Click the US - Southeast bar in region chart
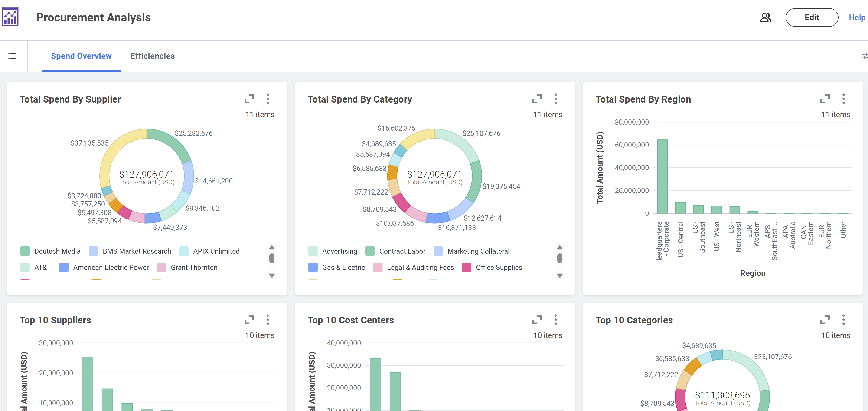 click(x=698, y=209)
